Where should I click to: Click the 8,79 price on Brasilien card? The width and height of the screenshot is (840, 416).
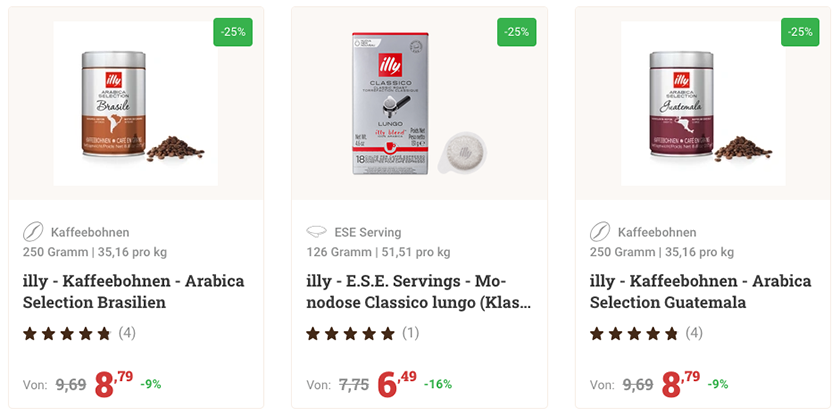114,383
